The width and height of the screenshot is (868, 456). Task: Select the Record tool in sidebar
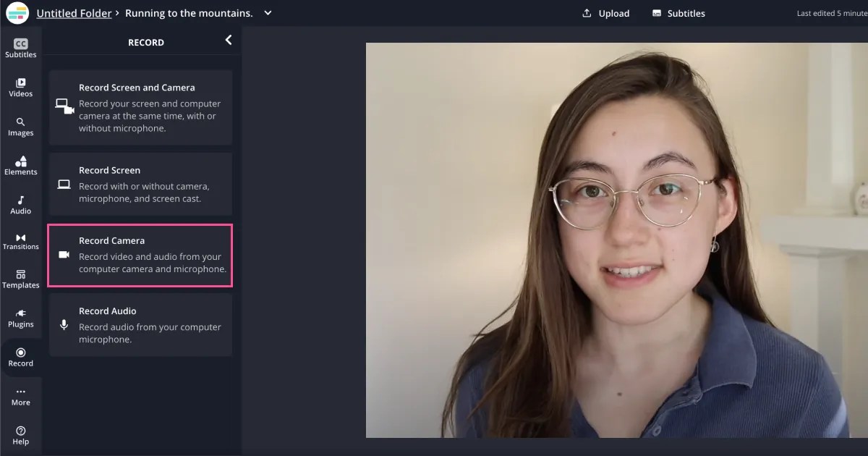20,356
